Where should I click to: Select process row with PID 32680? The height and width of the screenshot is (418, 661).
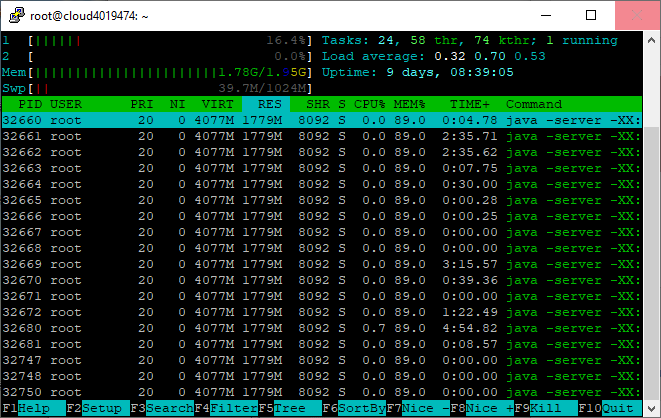point(322,328)
